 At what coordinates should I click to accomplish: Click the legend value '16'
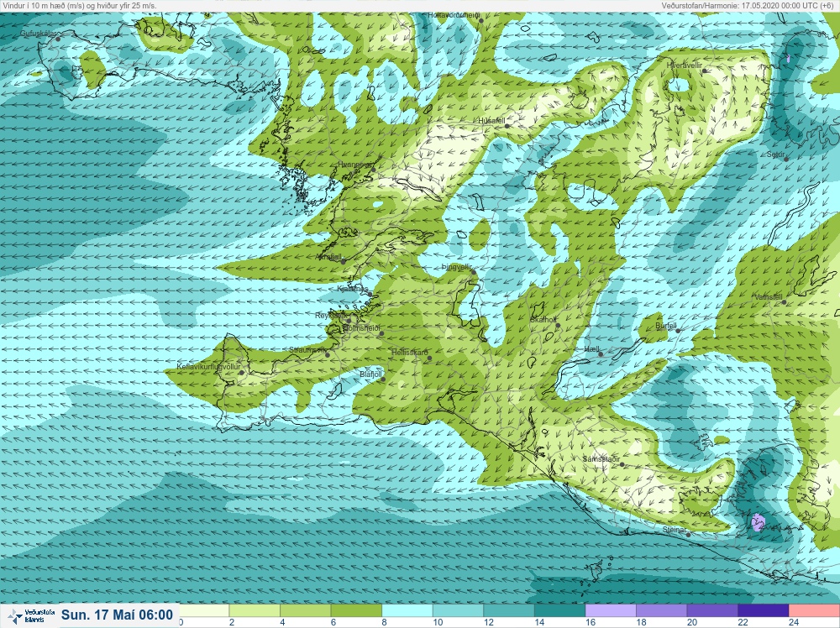pyautogui.click(x=590, y=622)
